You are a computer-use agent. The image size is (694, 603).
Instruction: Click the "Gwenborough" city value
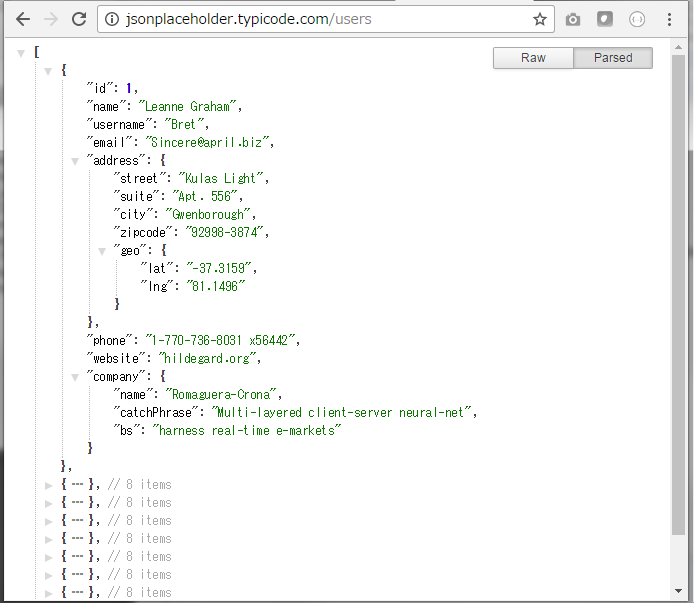point(208,215)
